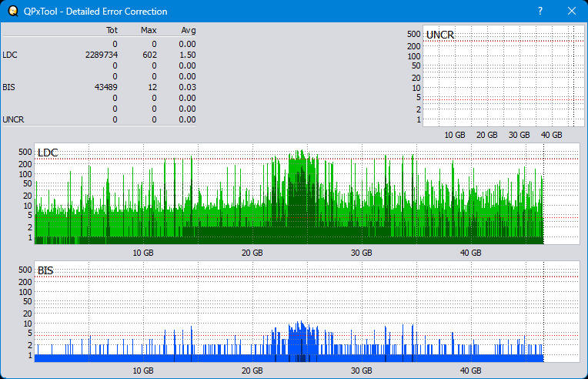This screenshot has width=588, height=379.
Task: Click the UNCR chart title label
Action: [440, 35]
